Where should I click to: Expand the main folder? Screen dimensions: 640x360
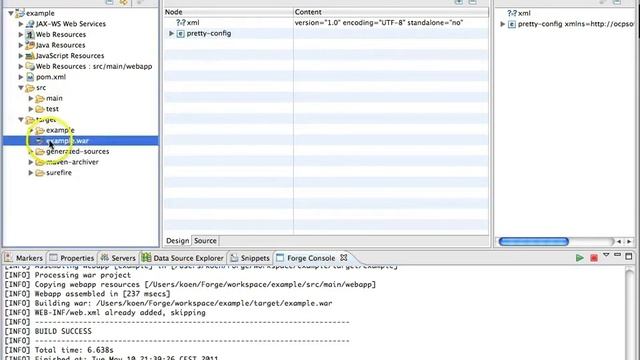tap(31, 98)
